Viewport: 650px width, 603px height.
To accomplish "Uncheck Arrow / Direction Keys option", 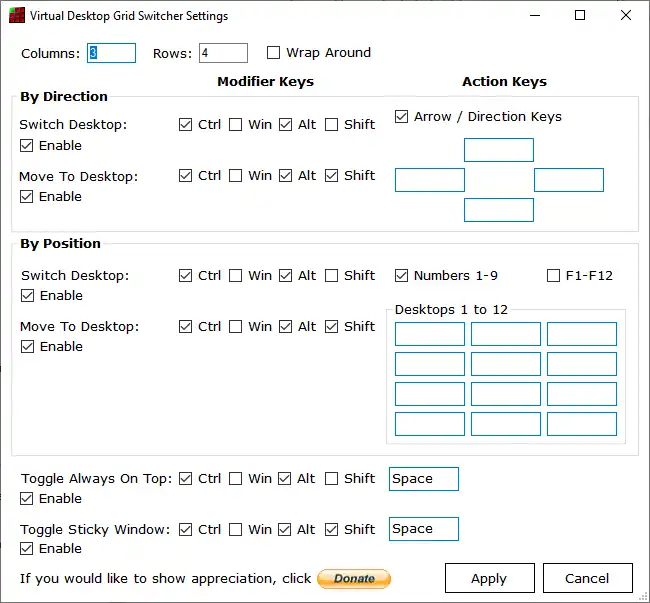I will [402, 117].
